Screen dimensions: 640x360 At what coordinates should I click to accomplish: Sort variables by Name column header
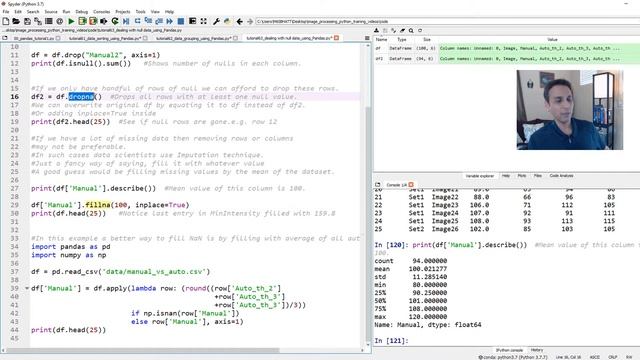pyautogui.click(x=381, y=40)
